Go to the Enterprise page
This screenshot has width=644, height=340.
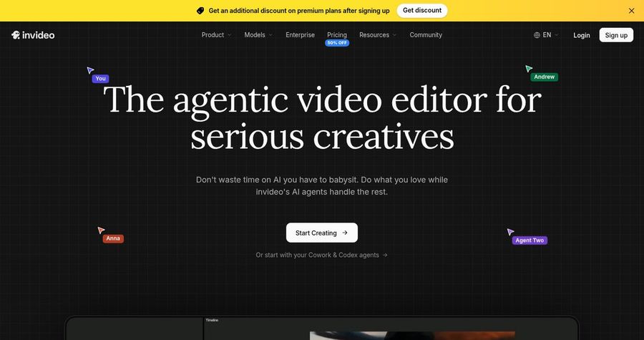pos(301,35)
